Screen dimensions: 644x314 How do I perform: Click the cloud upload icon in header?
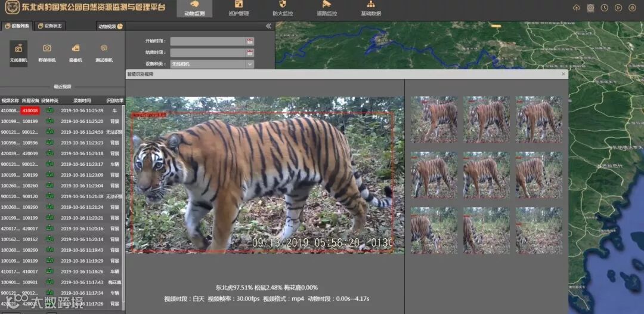point(576,8)
